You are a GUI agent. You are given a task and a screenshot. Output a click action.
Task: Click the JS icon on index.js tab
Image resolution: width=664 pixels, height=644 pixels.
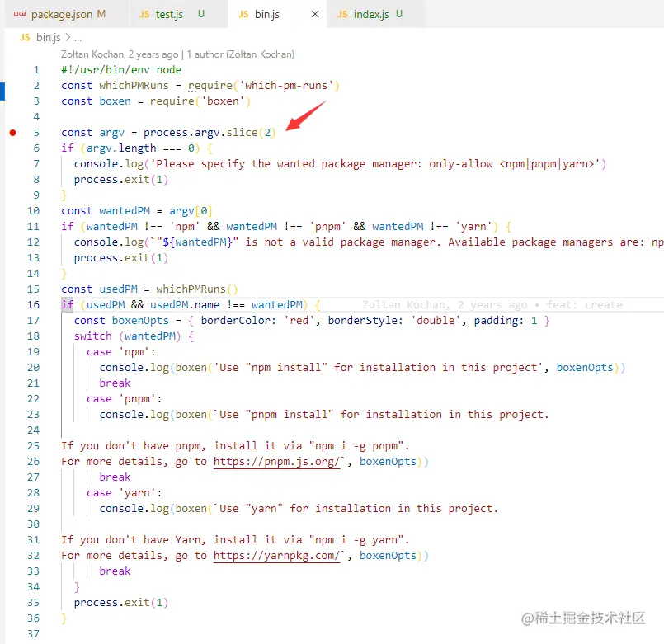pos(342,14)
